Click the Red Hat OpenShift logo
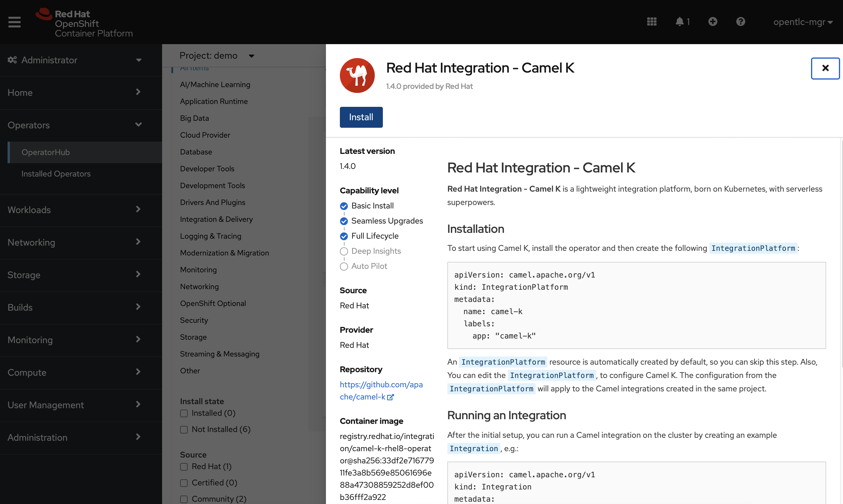 coord(84,23)
